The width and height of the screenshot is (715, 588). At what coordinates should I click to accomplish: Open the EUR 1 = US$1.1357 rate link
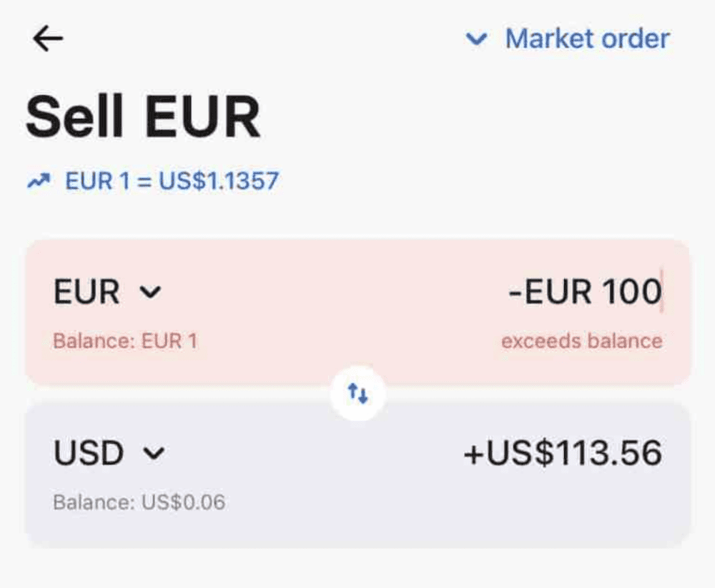[172, 181]
